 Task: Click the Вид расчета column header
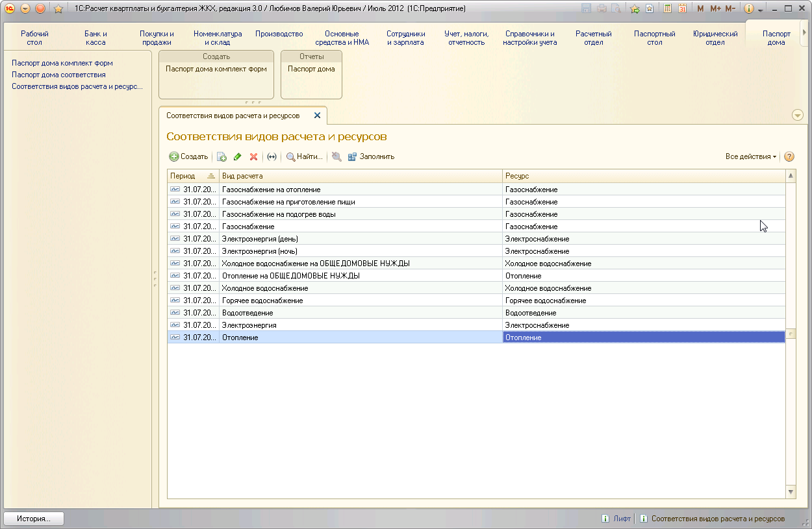(x=361, y=176)
